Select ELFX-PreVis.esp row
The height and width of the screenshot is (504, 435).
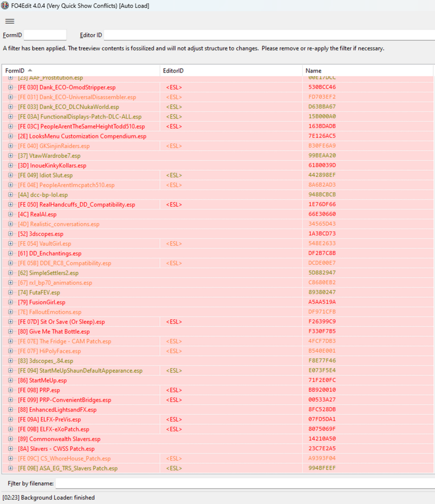pos(217,419)
